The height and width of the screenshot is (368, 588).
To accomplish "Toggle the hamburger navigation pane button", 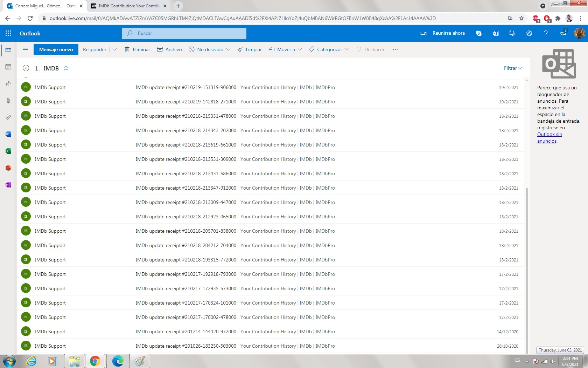I will click(x=25, y=49).
